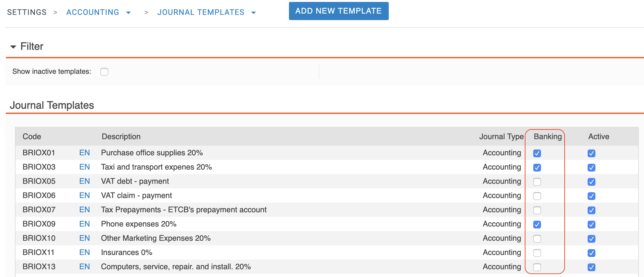Enable Show inactive templates checkbox
This screenshot has width=644, height=277.
[104, 72]
